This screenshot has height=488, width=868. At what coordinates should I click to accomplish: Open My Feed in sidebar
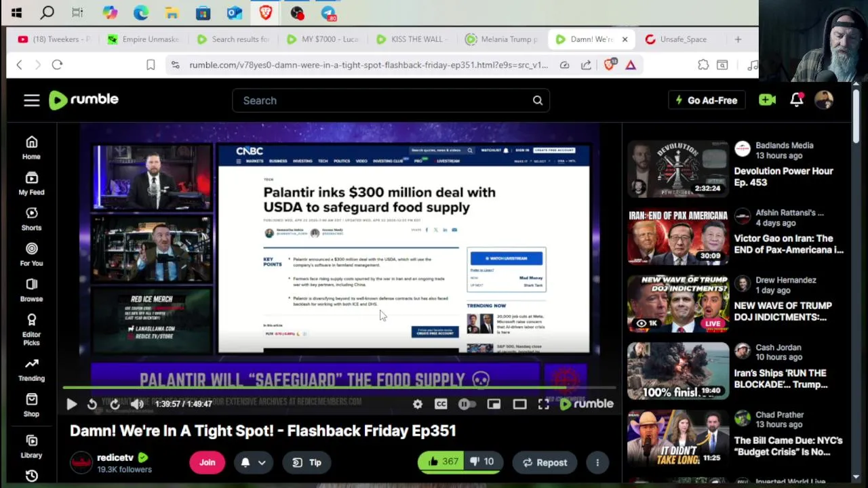[x=31, y=184]
